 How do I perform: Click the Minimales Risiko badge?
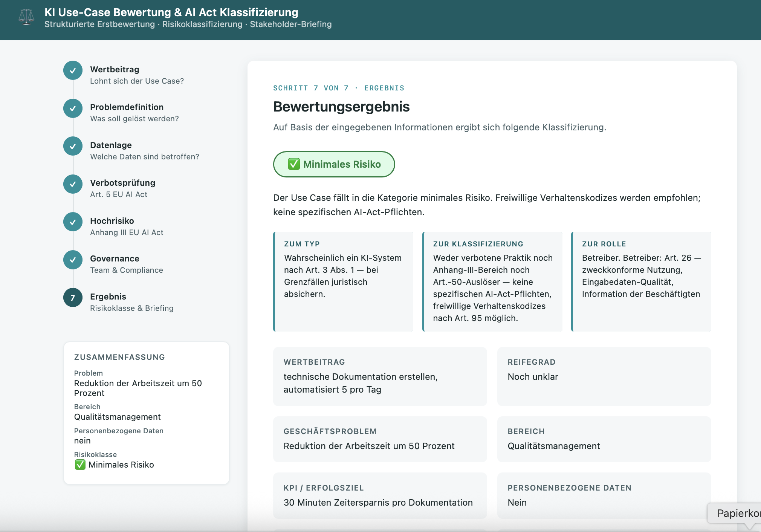334,164
